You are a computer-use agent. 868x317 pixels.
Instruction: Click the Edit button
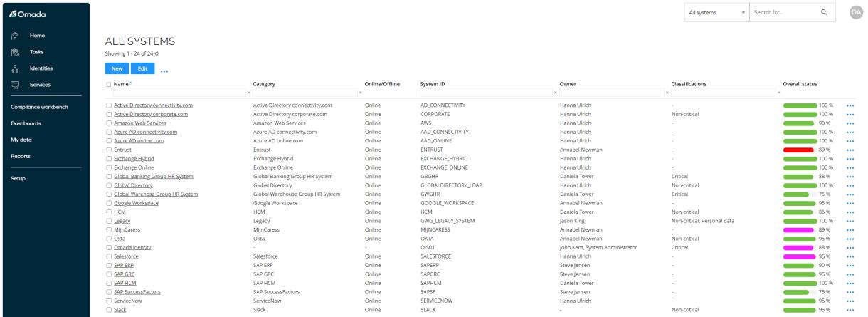[x=142, y=68]
